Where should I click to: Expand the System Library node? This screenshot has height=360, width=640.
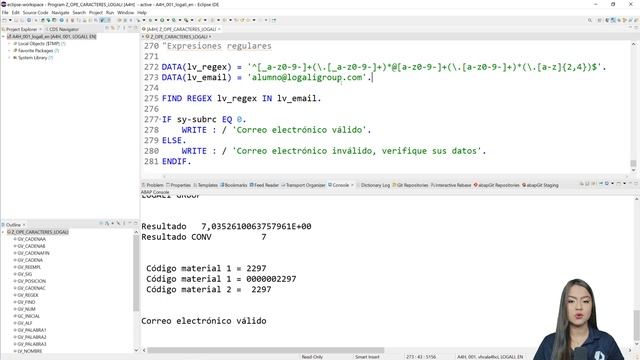[x=9, y=58]
